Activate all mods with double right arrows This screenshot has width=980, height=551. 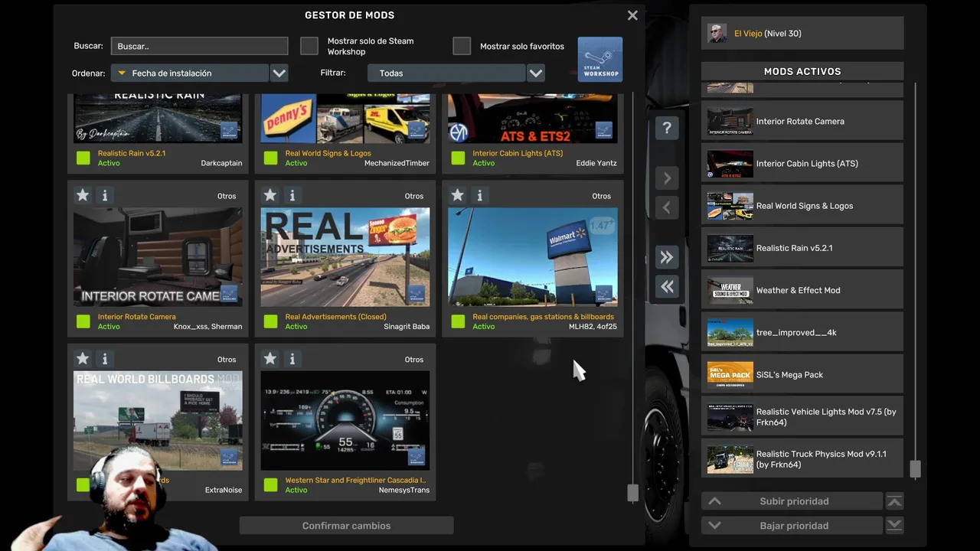pos(667,257)
